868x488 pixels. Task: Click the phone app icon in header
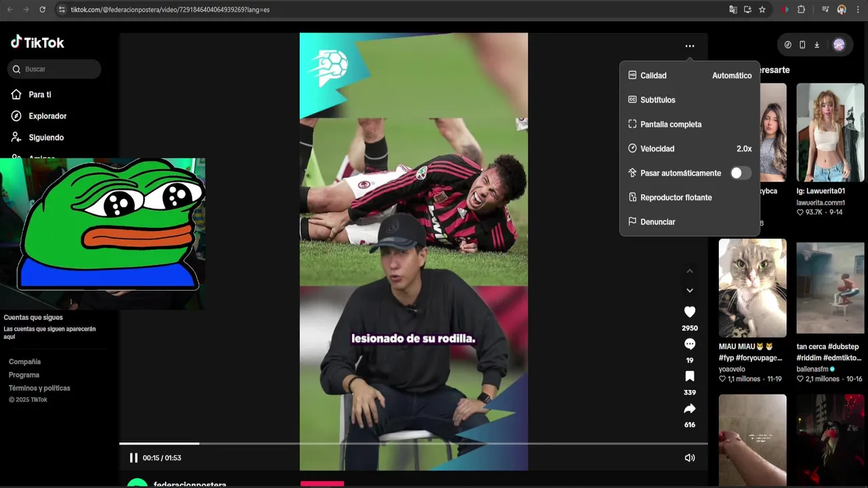(802, 45)
